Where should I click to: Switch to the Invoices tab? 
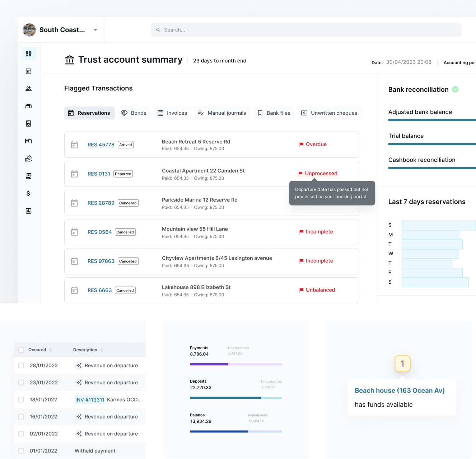pyautogui.click(x=173, y=113)
